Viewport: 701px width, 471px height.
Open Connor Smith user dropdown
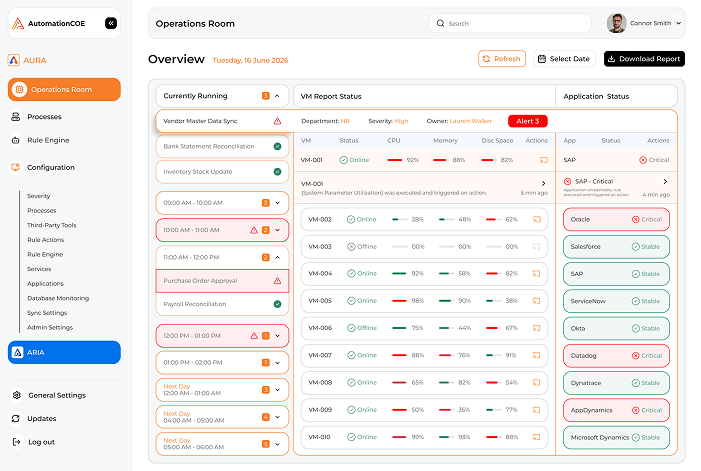point(678,23)
